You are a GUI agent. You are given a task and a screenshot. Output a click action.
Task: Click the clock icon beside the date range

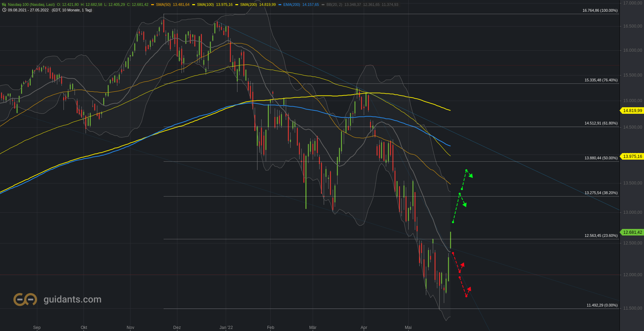pyautogui.click(x=4, y=10)
